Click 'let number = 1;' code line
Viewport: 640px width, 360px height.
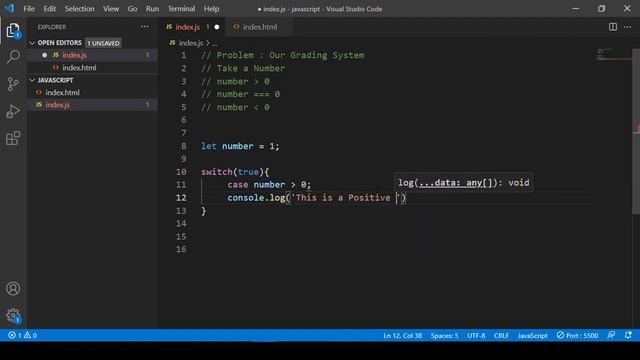click(x=240, y=146)
